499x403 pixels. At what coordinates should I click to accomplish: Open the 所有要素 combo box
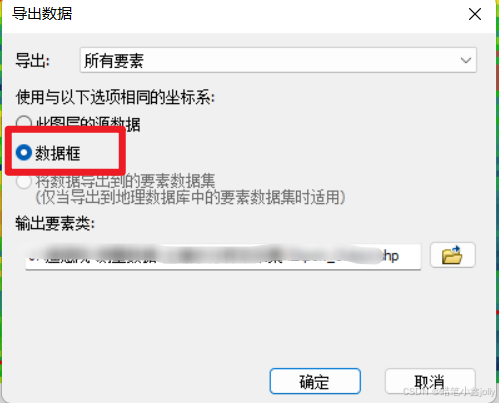[278, 60]
